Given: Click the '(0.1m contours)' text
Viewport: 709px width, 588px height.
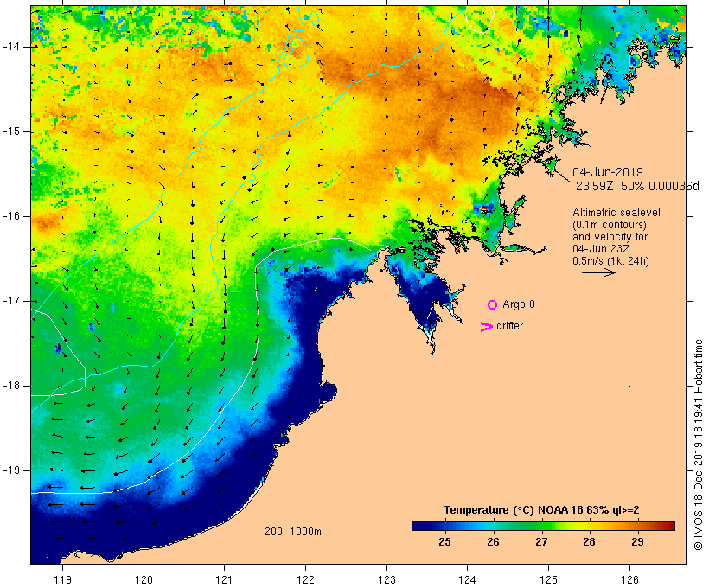Looking at the screenshot, I should click(610, 225).
